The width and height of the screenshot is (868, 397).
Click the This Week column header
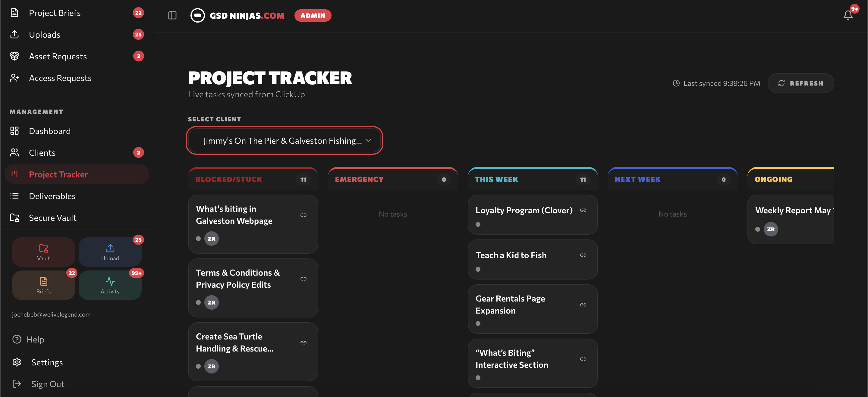pos(532,179)
